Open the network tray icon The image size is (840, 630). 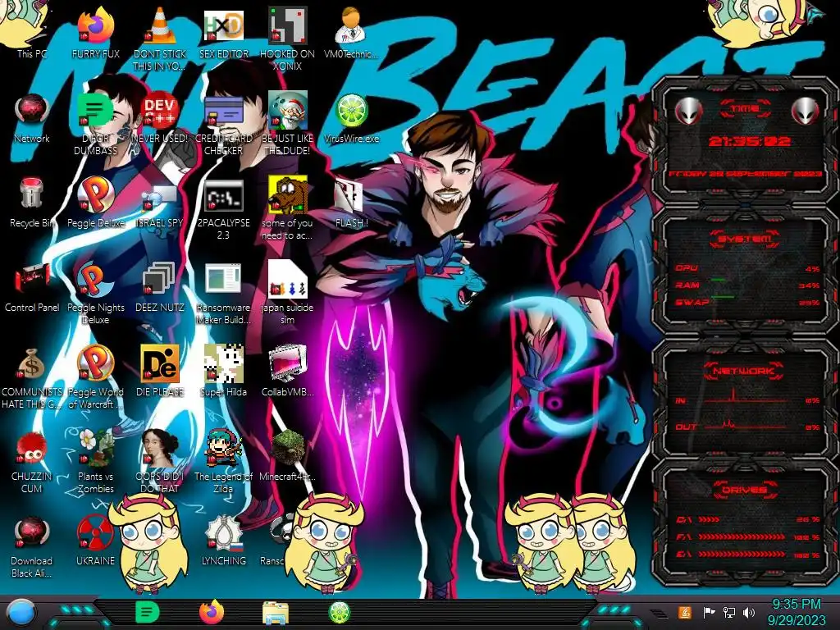click(x=729, y=612)
